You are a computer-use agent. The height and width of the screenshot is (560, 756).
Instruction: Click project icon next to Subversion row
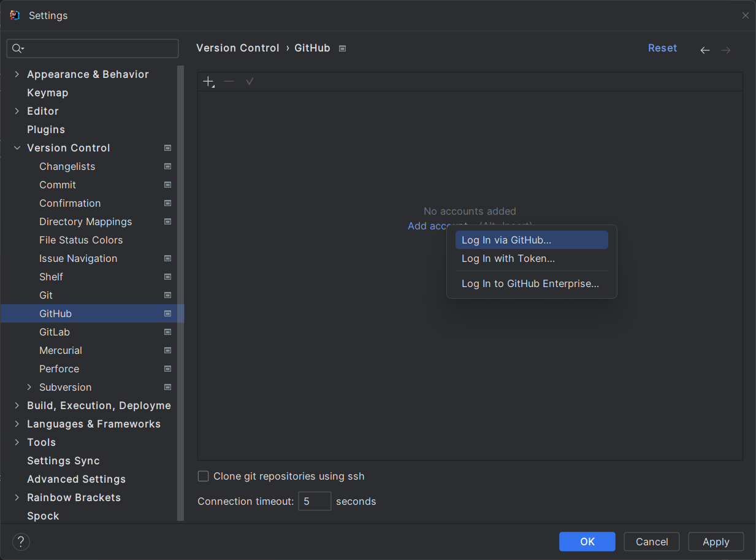168,387
